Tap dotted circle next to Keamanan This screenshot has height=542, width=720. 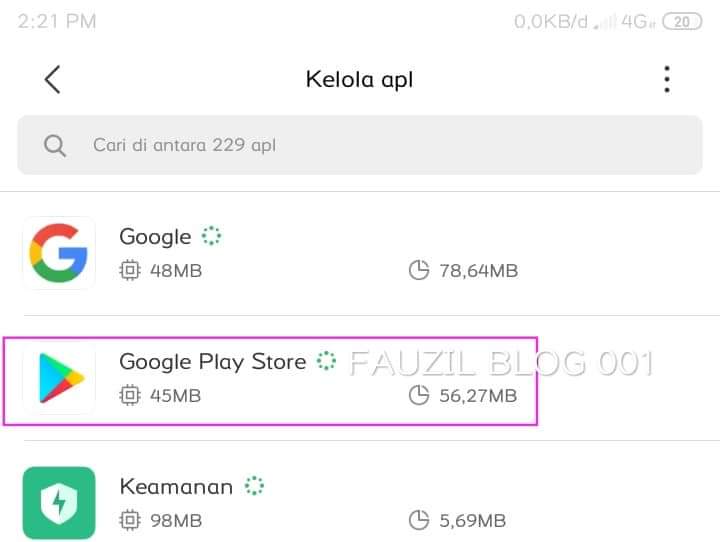(255, 487)
